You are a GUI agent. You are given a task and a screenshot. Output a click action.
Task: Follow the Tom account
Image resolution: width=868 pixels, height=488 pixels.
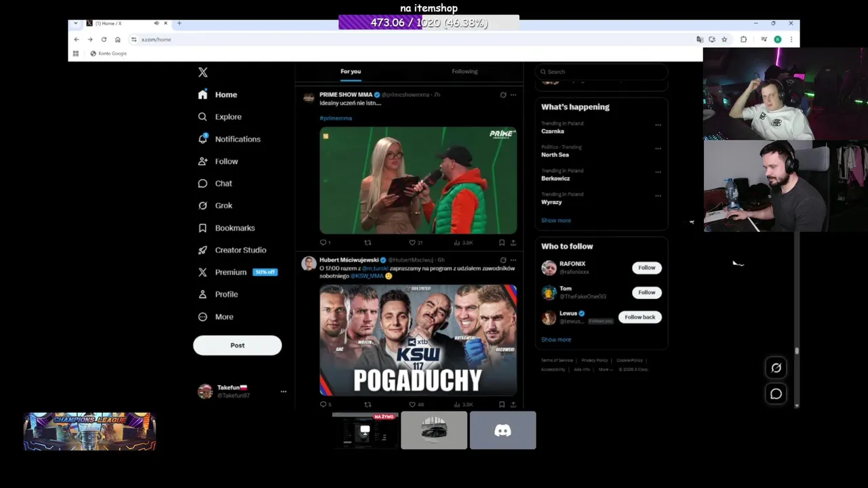pos(647,293)
